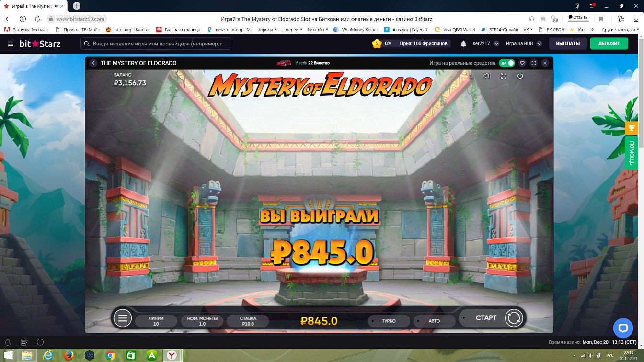
Task: Change the СТАВКА bet amount
Action: (248, 321)
